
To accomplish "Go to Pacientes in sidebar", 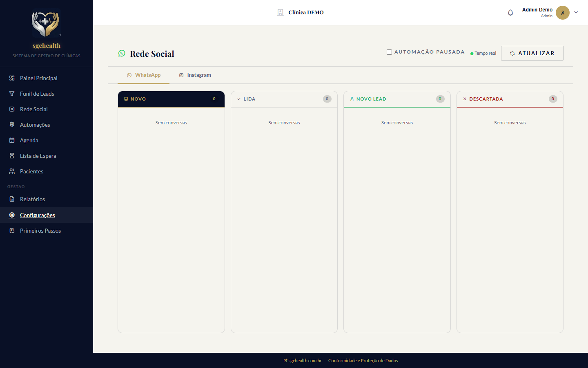I will [47, 171].
